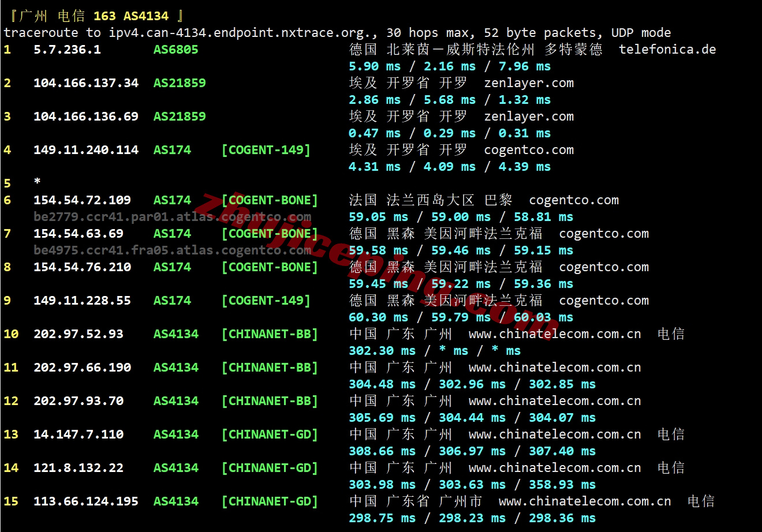Click IP address 149.11.228.55

82,301
